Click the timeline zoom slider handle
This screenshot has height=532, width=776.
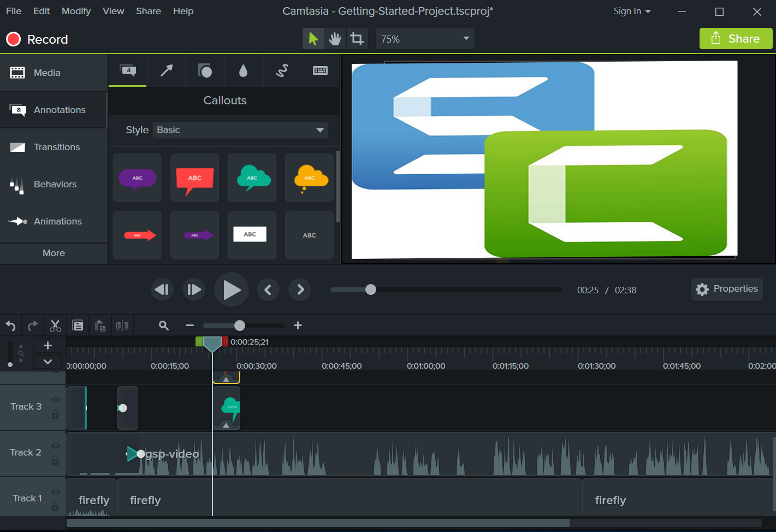(x=240, y=326)
